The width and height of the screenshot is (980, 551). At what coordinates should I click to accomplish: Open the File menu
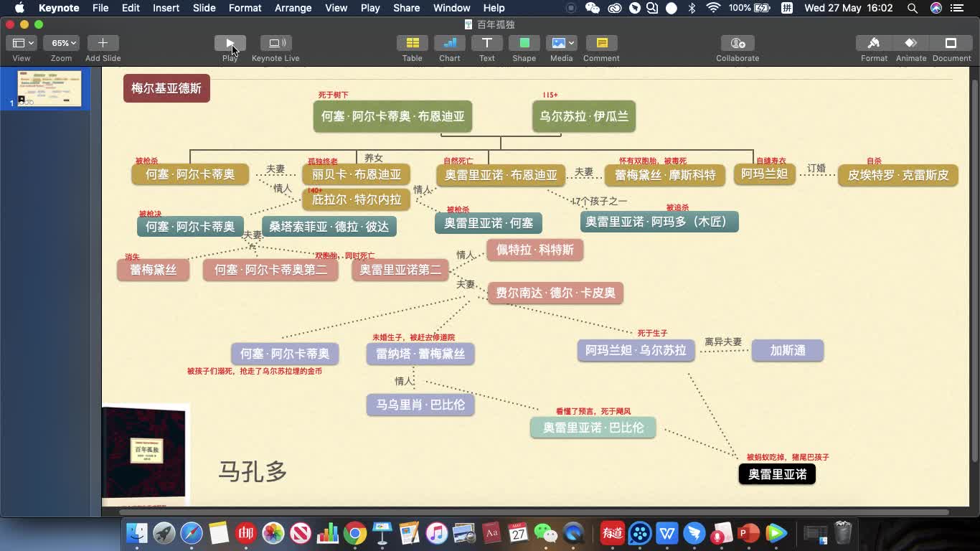pyautogui.click(x=100, y=8)
